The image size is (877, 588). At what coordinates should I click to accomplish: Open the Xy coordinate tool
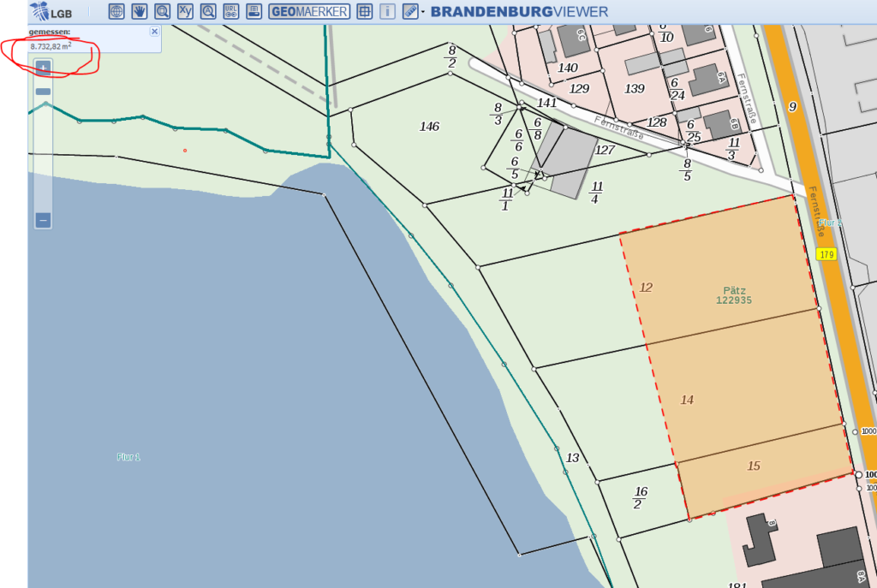point(185,11)
